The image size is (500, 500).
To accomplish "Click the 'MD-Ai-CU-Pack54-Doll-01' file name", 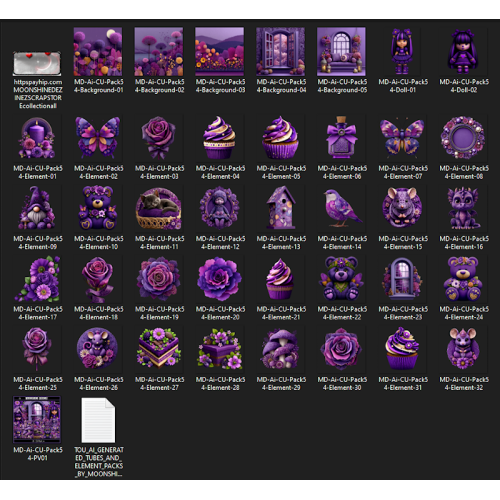I will tap(403, 86).
